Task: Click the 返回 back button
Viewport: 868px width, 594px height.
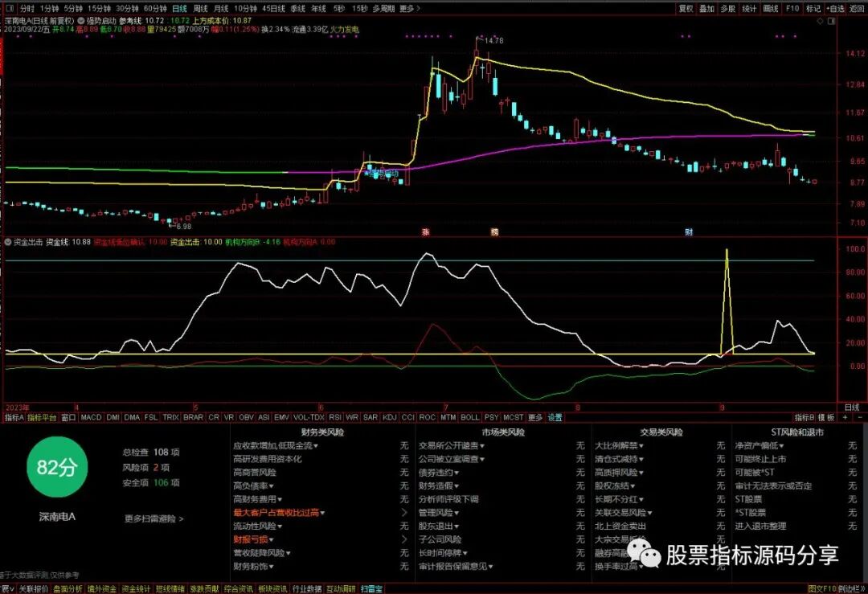Action: point(857,8)
